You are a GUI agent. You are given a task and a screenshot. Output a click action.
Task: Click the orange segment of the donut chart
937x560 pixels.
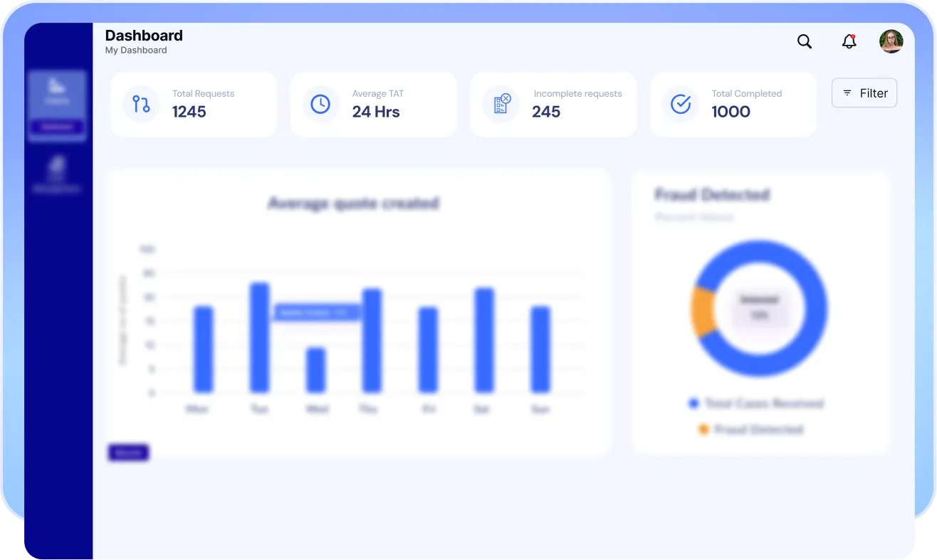[703, 312]
